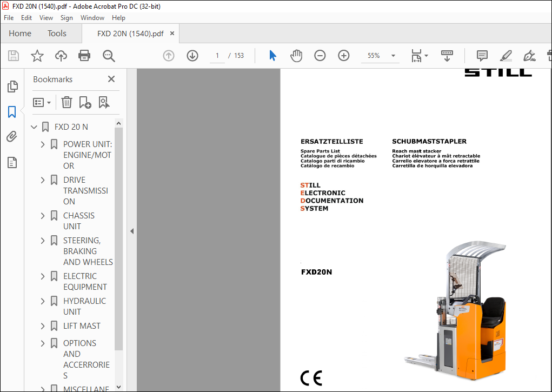
Task: Collapse the FXD 20 N bookmark
Action: click(34, 127)
